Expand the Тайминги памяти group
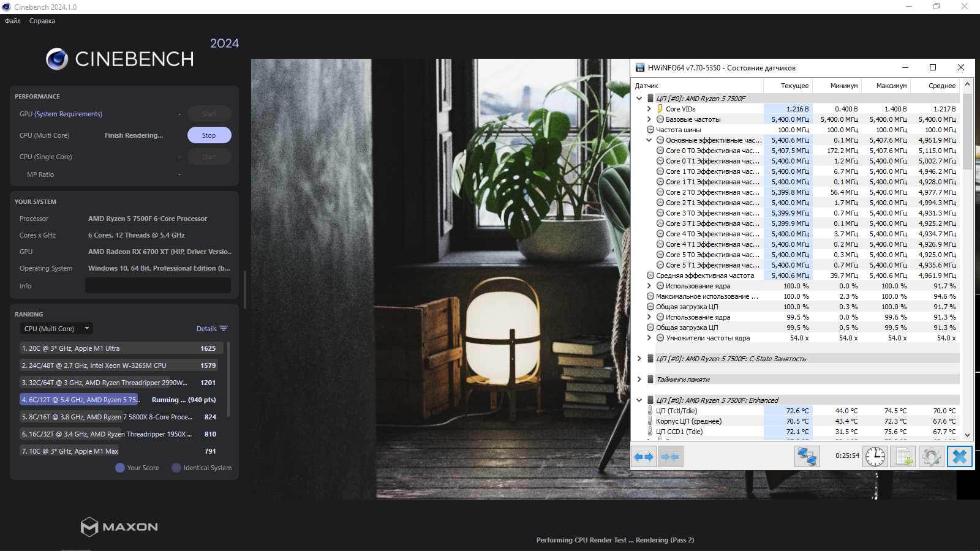Viewport: 980px width, 551px height. click(x=639, y=380)
